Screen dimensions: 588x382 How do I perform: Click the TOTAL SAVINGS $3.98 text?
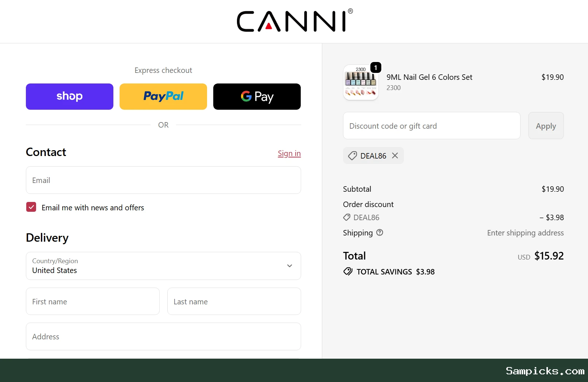pyautogui.click(x=396, y=272)
